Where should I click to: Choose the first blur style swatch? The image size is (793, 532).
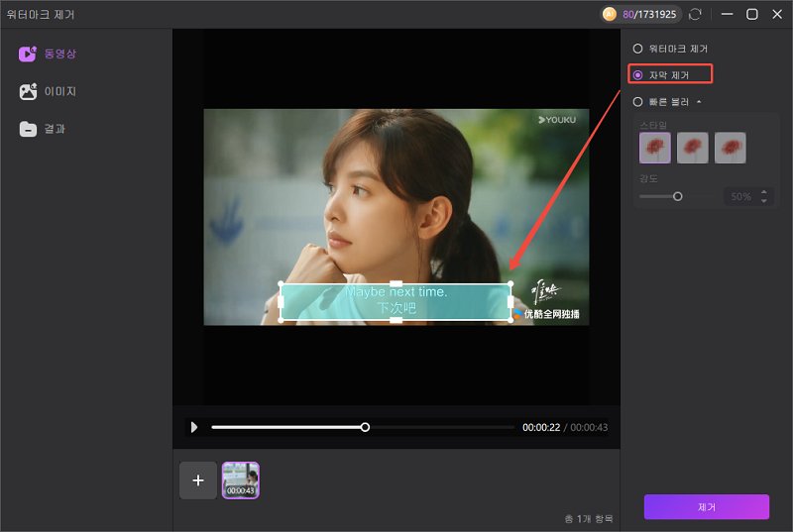point(655,148)
